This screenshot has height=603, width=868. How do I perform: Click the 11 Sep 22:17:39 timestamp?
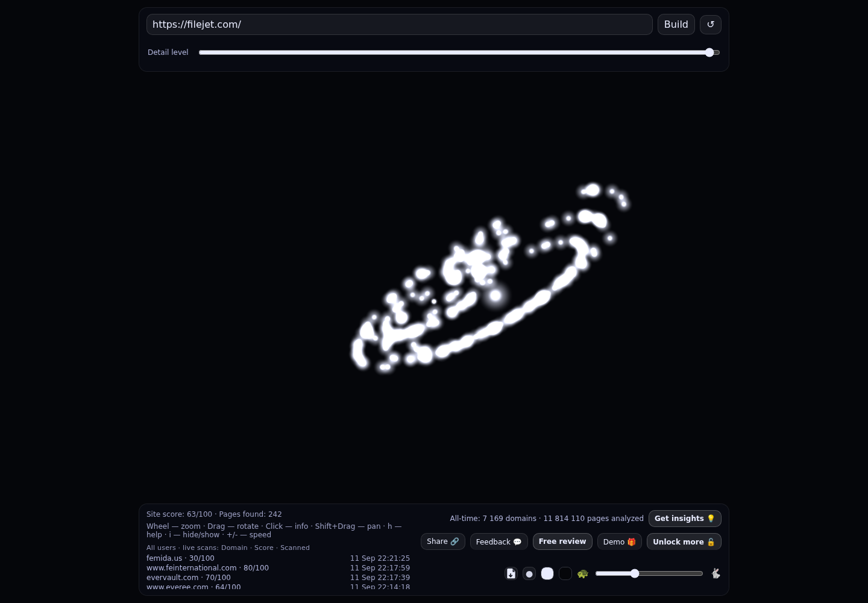(380, 578)
